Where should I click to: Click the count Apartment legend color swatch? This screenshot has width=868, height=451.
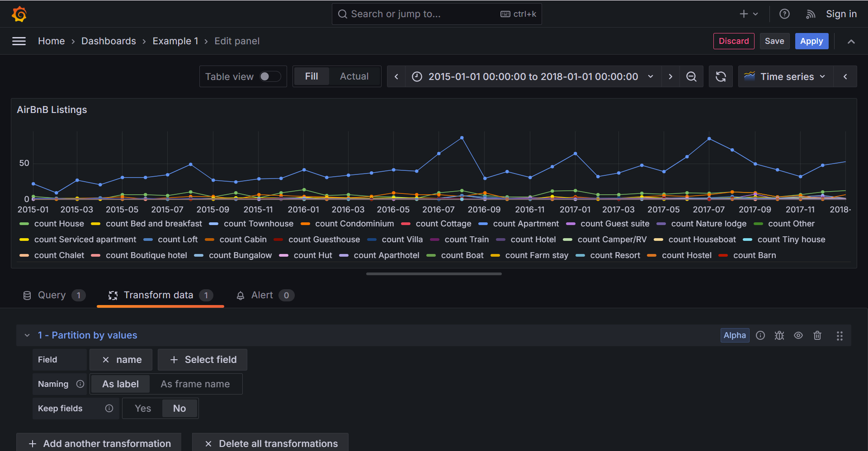pos(483,224)
